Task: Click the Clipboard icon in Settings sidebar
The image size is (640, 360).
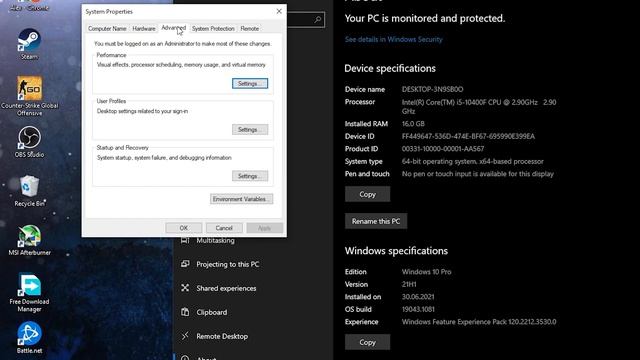Action: 185,312
